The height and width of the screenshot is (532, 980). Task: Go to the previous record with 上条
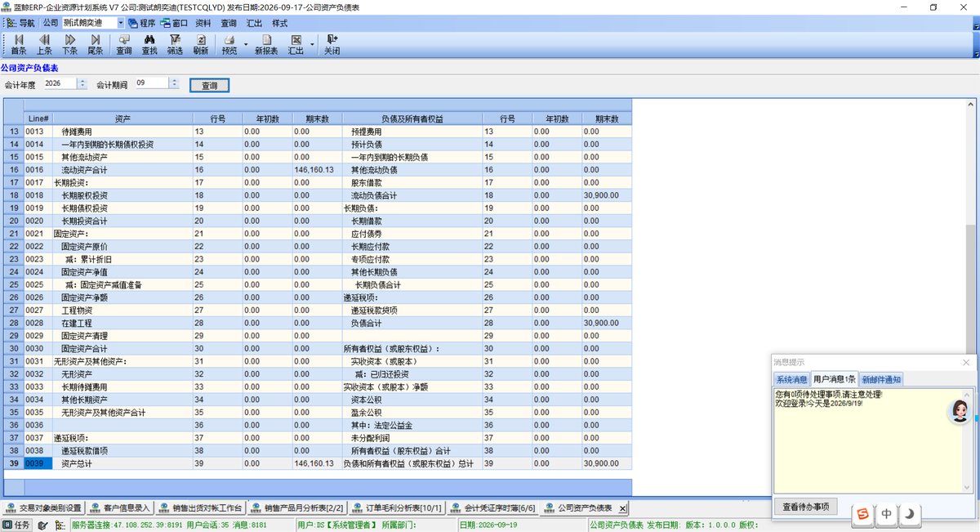44,45
